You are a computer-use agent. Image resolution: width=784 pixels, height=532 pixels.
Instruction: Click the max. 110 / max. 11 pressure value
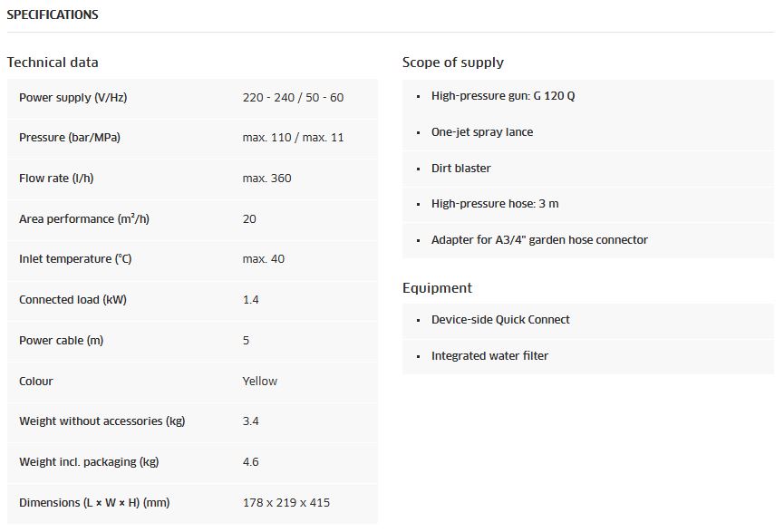pos(293,138)
